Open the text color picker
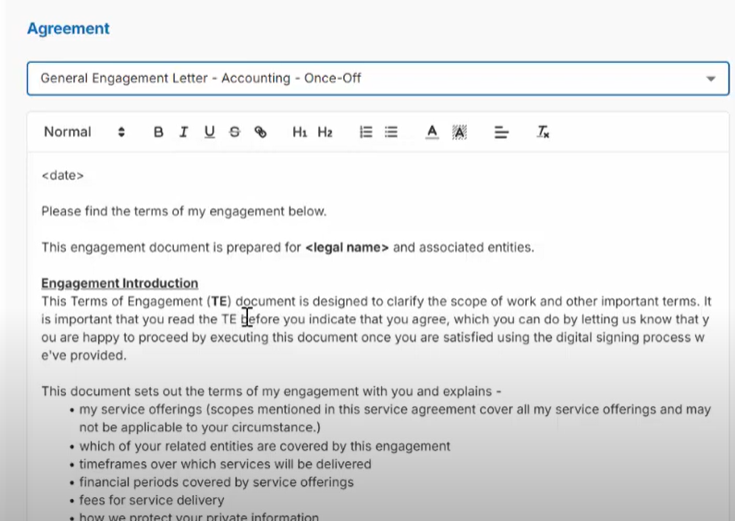 pyautogui.click(x=432, y=132)
